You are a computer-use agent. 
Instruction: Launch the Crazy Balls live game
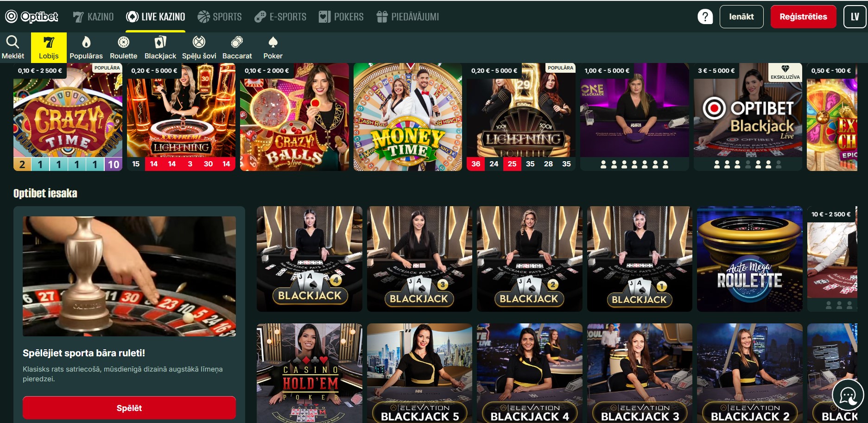click(x=294, y=117)
